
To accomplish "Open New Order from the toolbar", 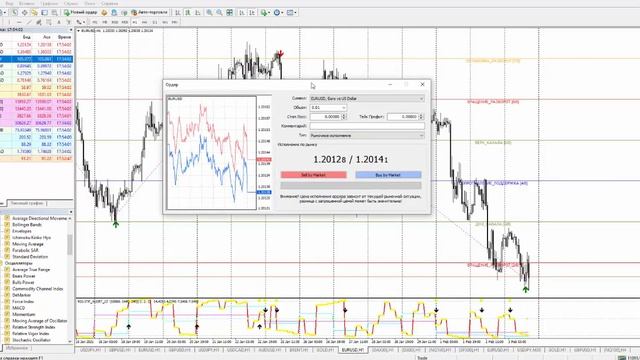I will [x=81, y=13].
